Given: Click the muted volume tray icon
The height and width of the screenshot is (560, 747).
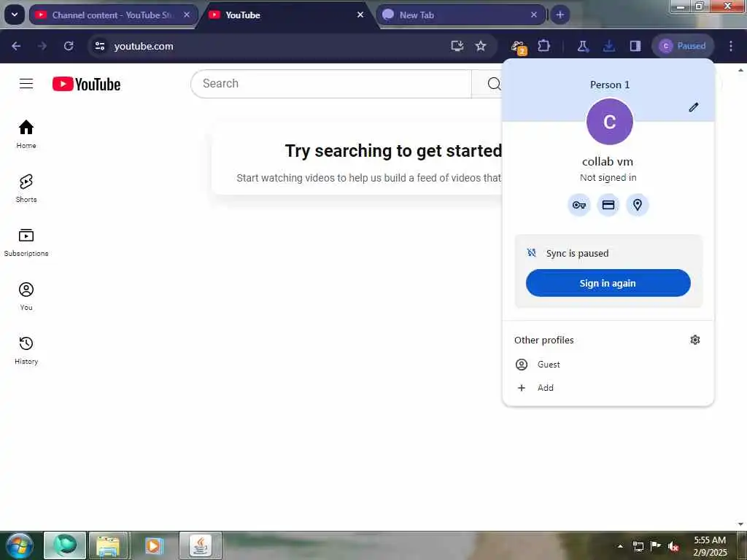Looking at the screenshot, I should point(673,546).
